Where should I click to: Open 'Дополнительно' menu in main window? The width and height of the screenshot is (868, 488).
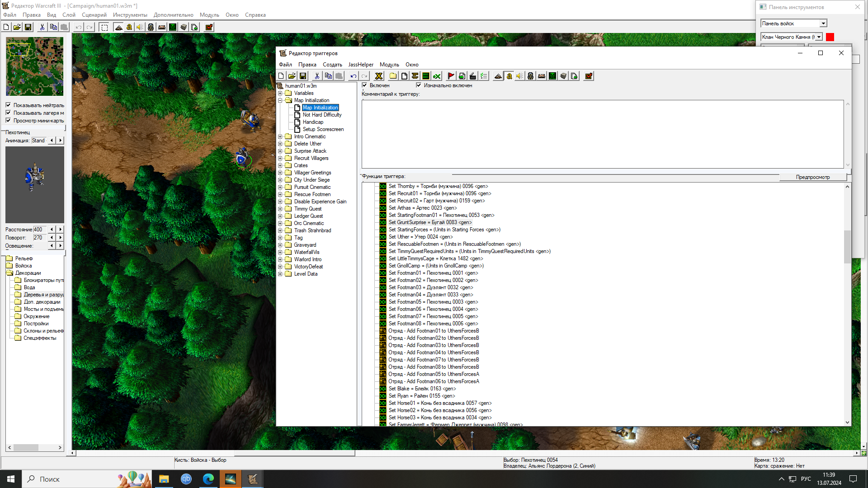click(174, 15)
